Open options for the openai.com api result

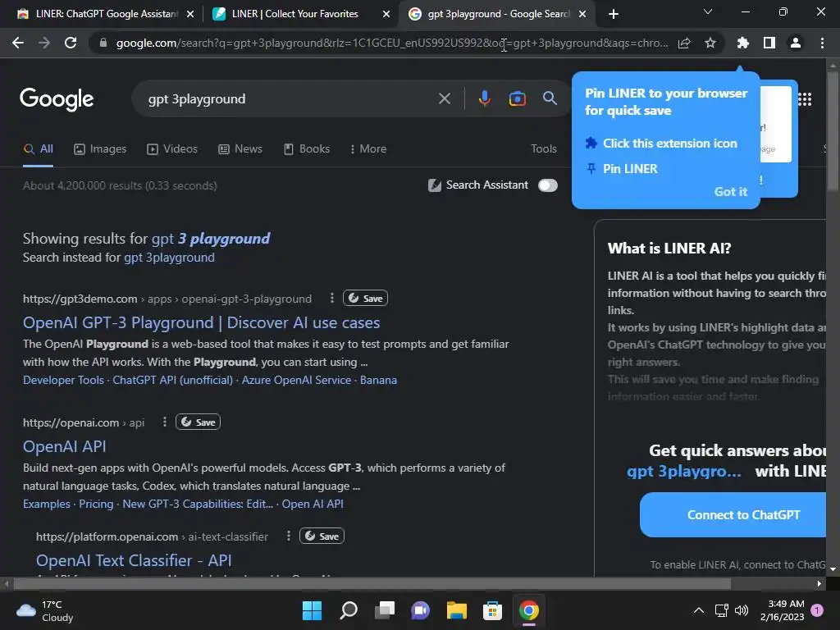pyautogui.click(x=164, y=422)
